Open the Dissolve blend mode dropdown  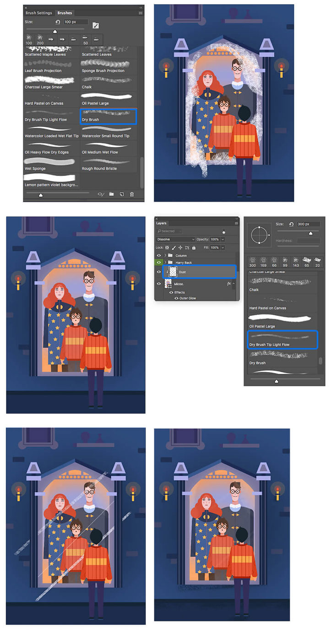[176, 239]
